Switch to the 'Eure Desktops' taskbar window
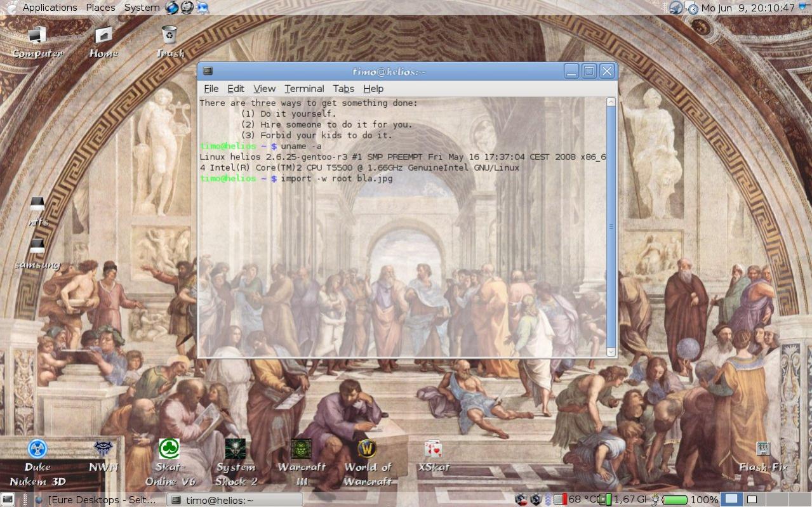Image resolution: width=812 pixels, height=507 pixels. pos(95,500)
